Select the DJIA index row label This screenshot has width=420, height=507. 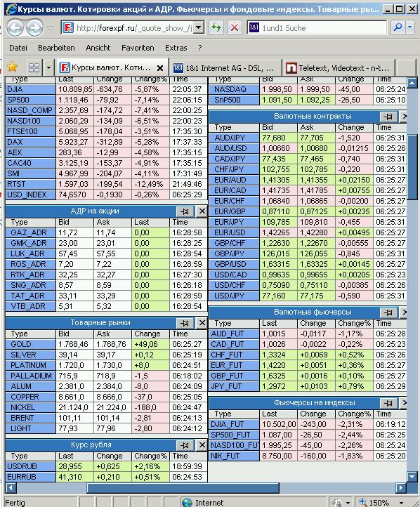[30, 89]
